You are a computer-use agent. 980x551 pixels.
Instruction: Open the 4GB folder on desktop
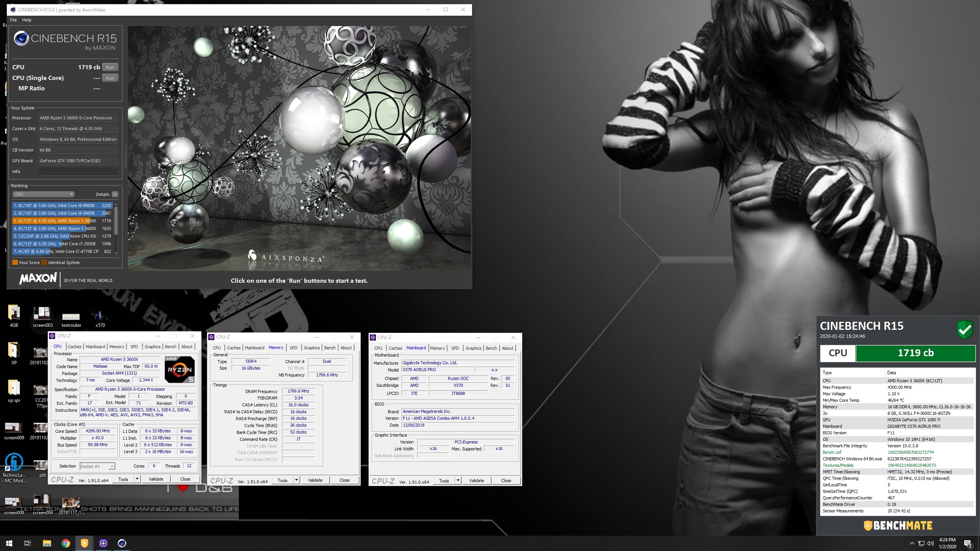point(14,316)
